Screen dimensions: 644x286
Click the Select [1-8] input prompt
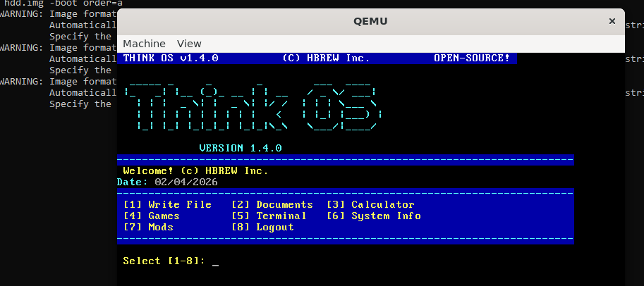click(215, 261)
